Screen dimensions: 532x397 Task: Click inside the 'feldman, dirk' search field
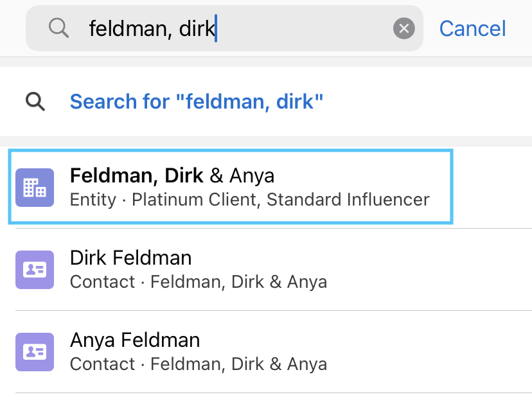(x=224, y=28)
